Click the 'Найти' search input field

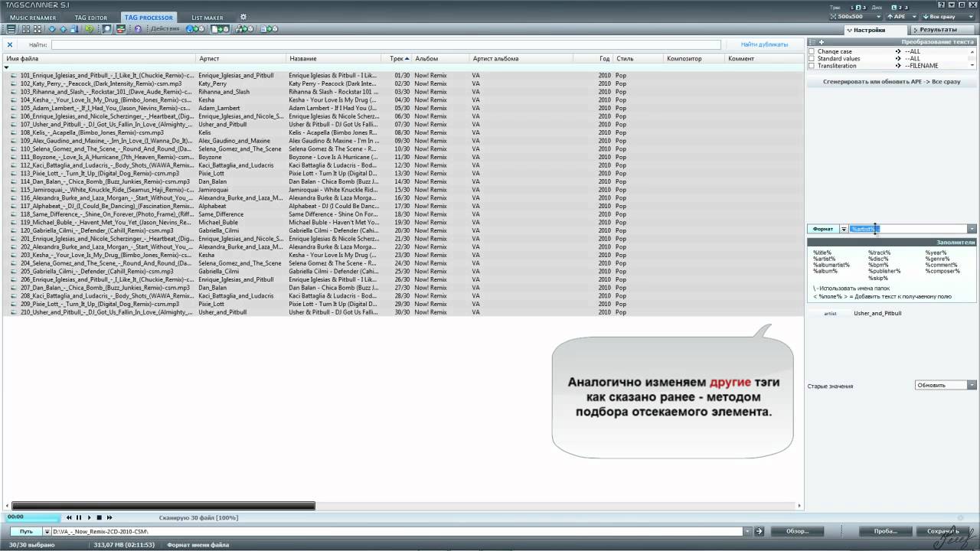click(x=386, y=44)
